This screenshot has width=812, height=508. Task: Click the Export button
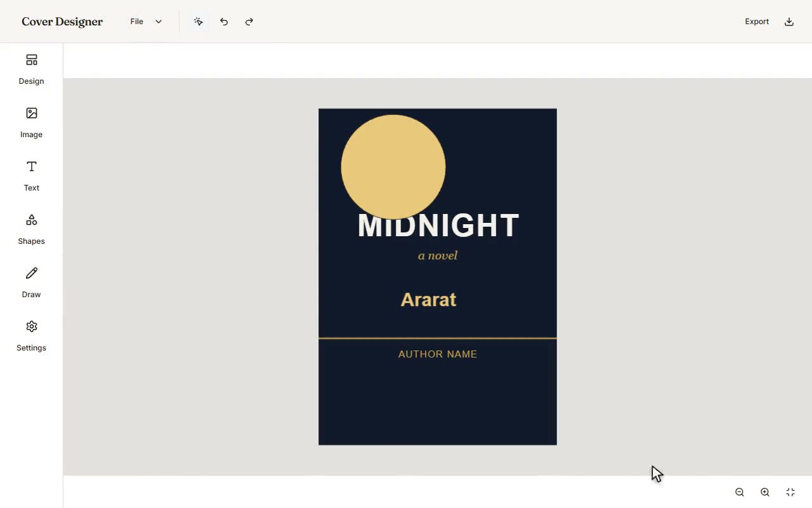(757, 22)
